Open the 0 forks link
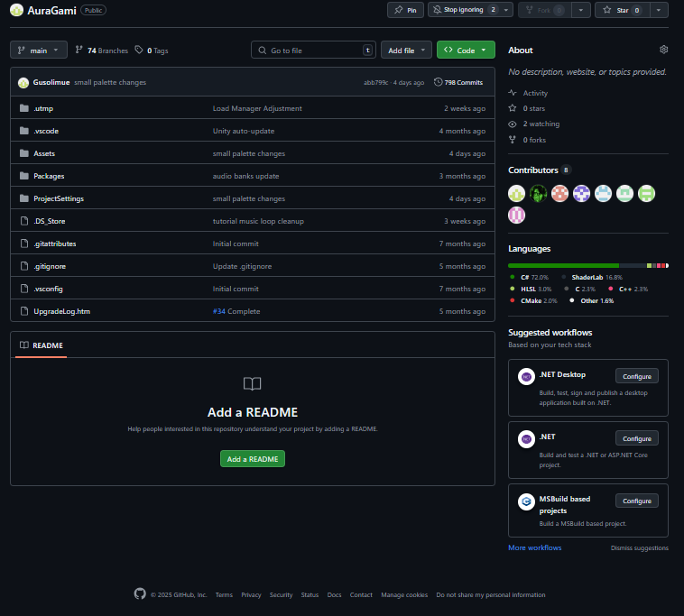 click(527, 140)
